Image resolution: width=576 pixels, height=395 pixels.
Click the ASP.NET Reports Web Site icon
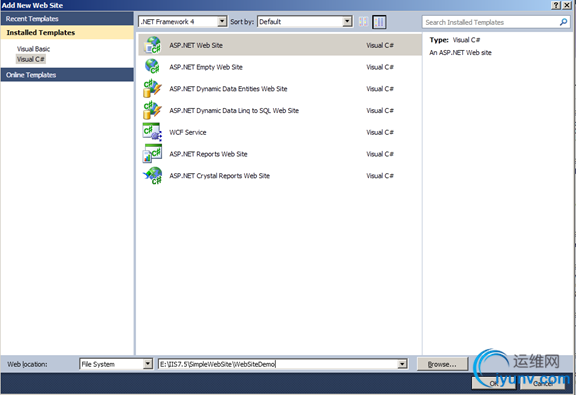pyautogui.click(x=152, y=154)
